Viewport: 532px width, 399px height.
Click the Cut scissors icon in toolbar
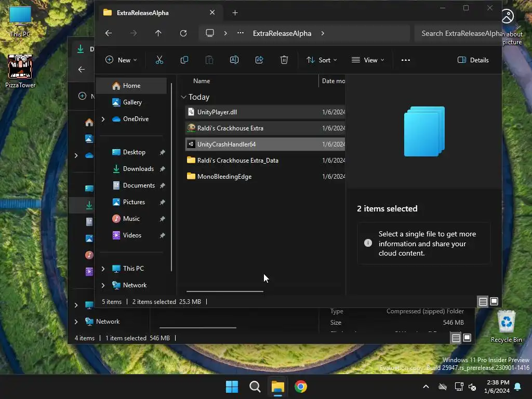pos(159,60)
